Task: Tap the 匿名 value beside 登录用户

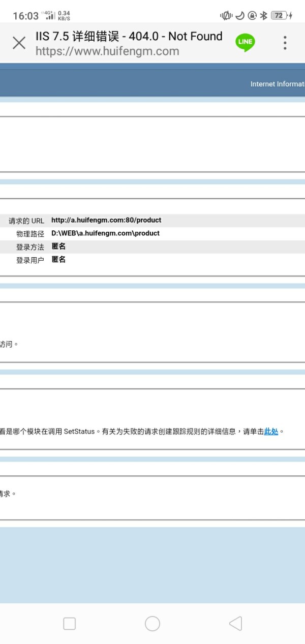Action: [58, 260]
